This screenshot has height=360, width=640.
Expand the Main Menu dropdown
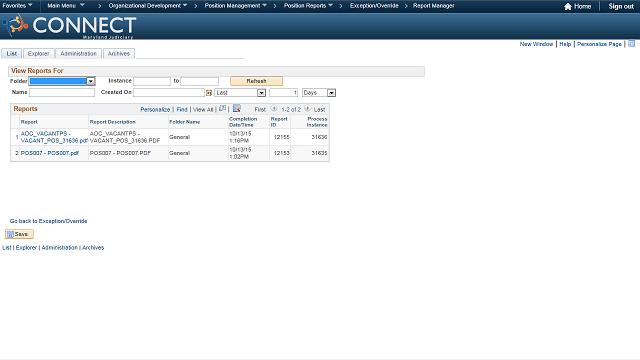tap(66, 6)
